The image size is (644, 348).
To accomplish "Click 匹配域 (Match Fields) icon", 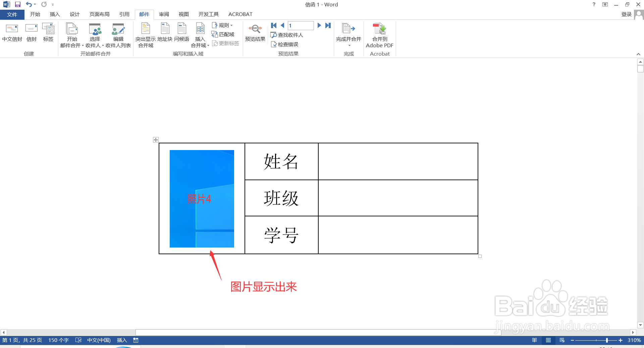I will [223, 34].
